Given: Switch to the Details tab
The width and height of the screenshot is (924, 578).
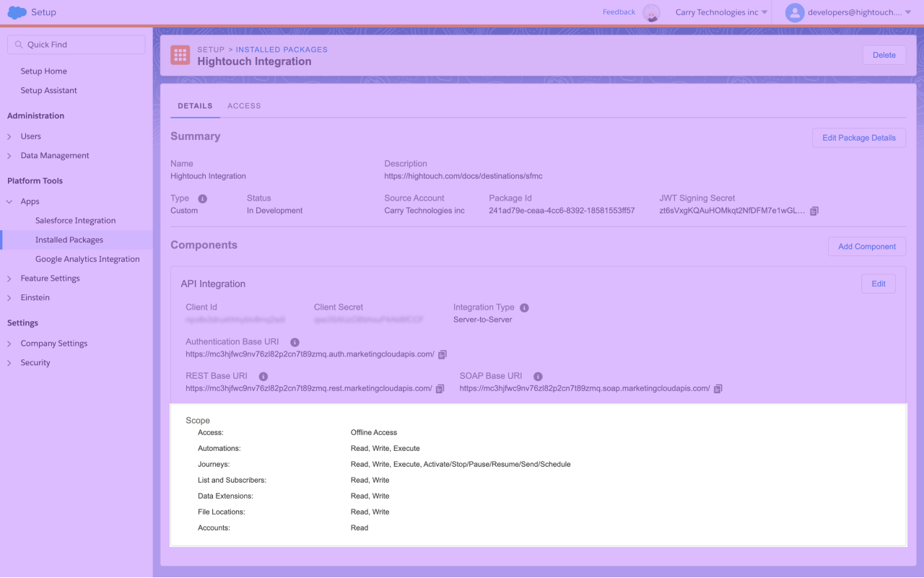Looking at the screenshot, I should tap(195, 106).
